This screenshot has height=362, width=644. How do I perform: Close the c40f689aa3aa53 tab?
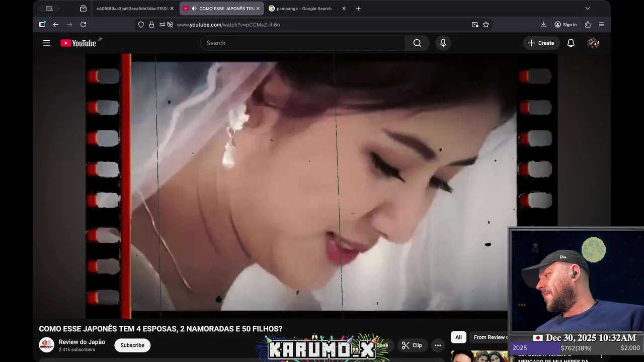click(172, 9)
